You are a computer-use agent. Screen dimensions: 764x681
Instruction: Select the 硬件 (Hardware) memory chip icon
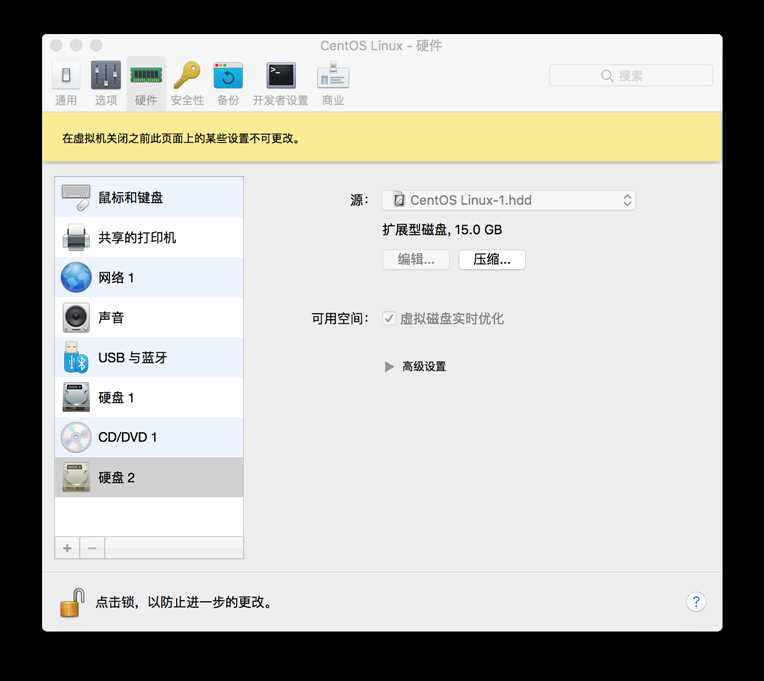point(146,76)
